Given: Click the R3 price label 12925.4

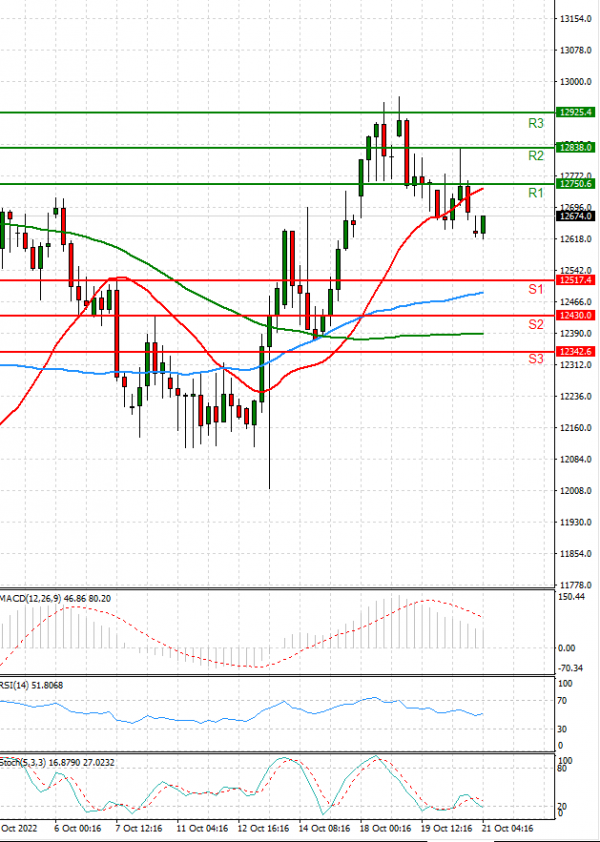Looking at the screenshot, I should click(576, 112).
